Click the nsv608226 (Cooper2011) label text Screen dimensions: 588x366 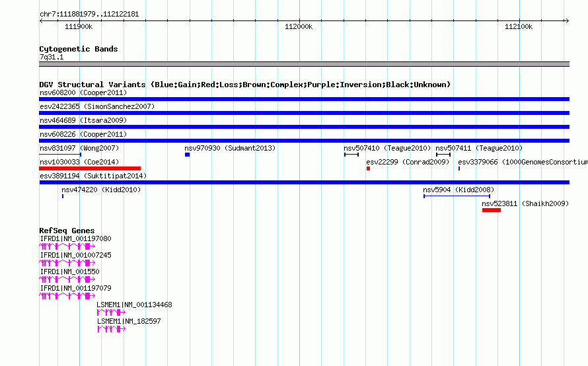[x=83, y=134]
